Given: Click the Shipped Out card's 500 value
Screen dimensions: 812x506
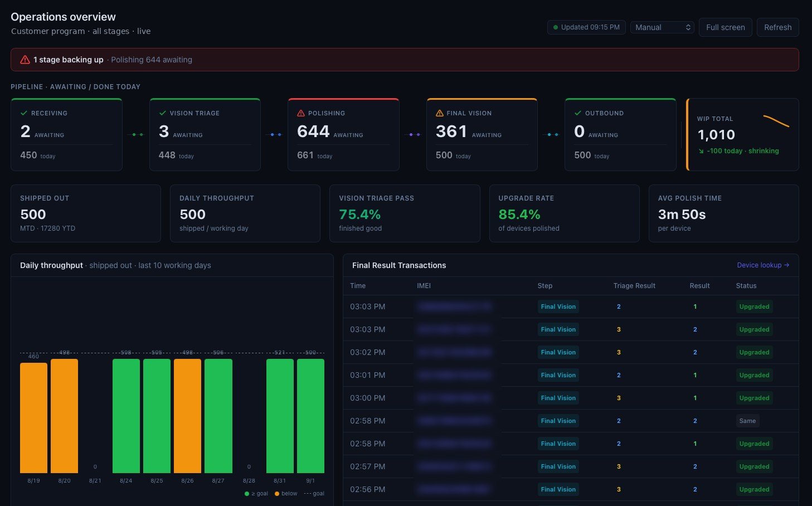Looking at the screenshot, I should tap(33, 215).
